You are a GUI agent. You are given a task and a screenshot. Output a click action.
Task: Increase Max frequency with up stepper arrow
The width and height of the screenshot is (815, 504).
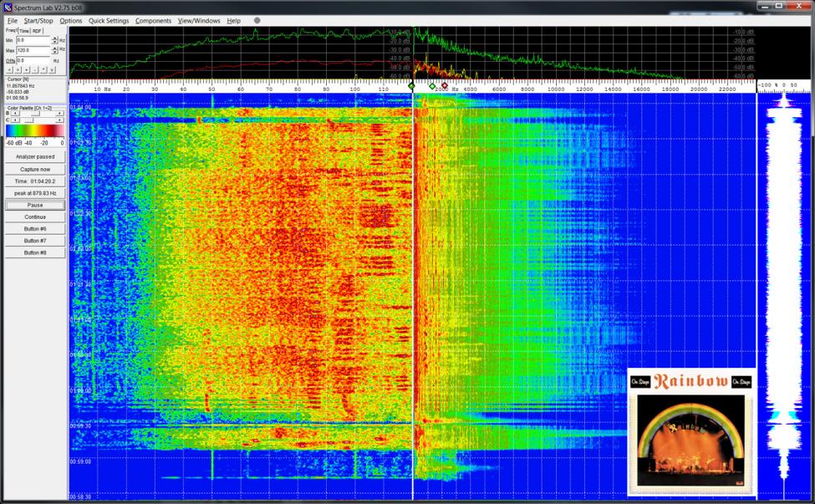[x=54, y=48]
